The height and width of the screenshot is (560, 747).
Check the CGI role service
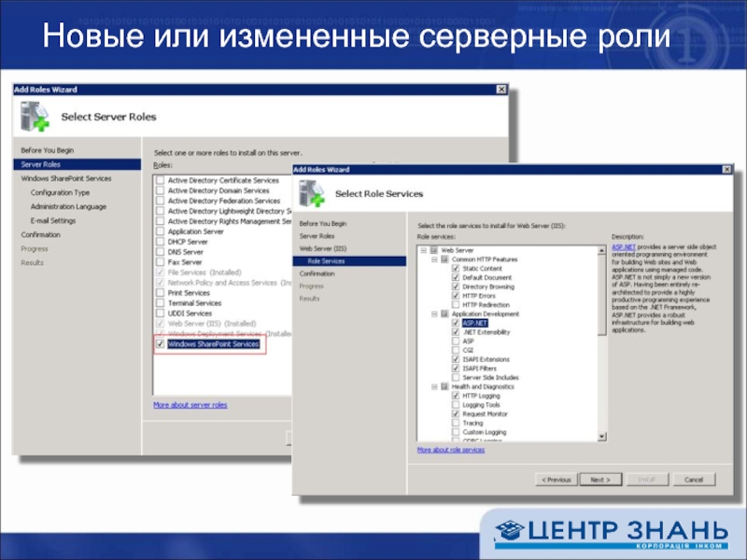tap(456, 350)
